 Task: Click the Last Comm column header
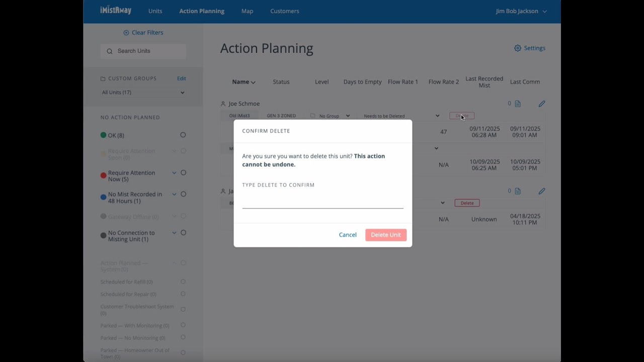(x=525, y=82)
